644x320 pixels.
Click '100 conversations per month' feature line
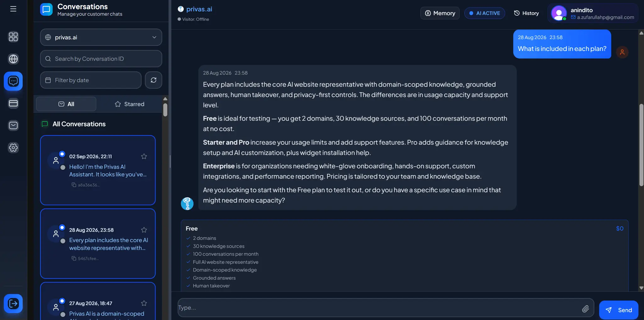225,254
